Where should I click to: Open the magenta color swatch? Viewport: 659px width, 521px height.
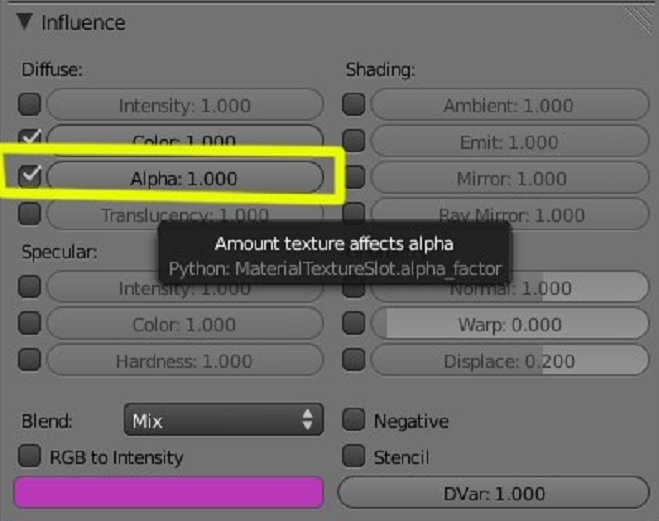point(168,493)
